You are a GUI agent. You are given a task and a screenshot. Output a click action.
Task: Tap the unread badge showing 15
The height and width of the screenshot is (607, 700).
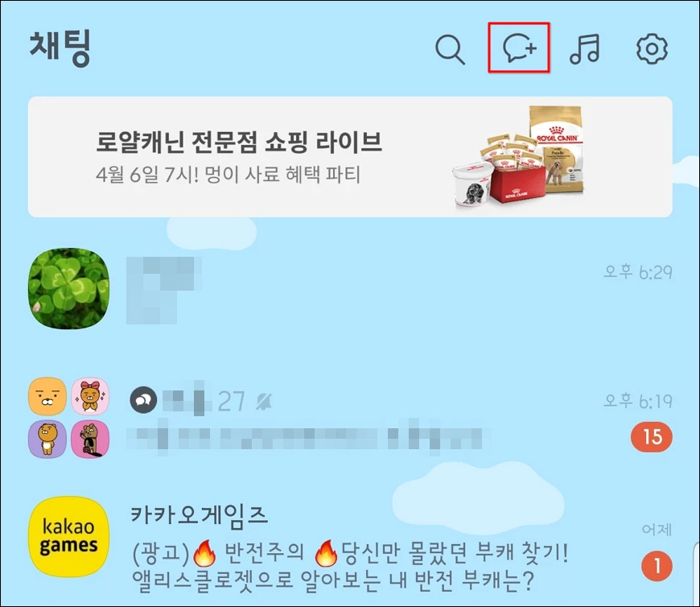pyautogui.click(x=652, y=436)
